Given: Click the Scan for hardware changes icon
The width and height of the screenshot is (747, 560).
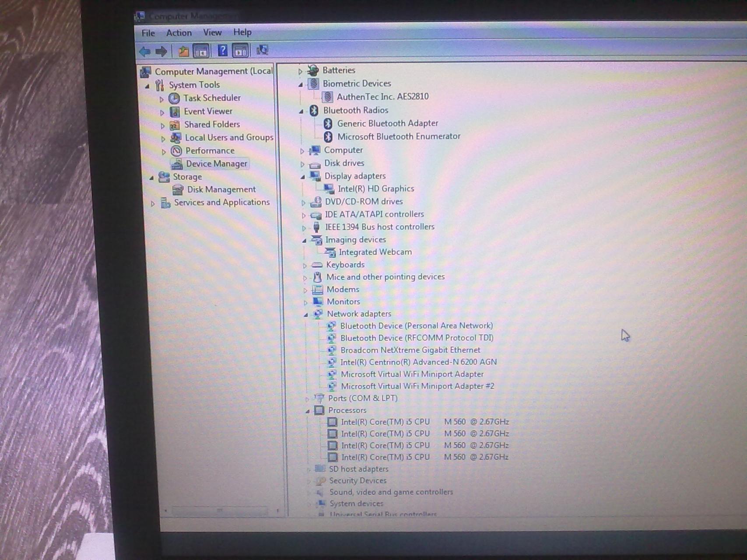Looking at the screenshot, I should tap(262, 50).
